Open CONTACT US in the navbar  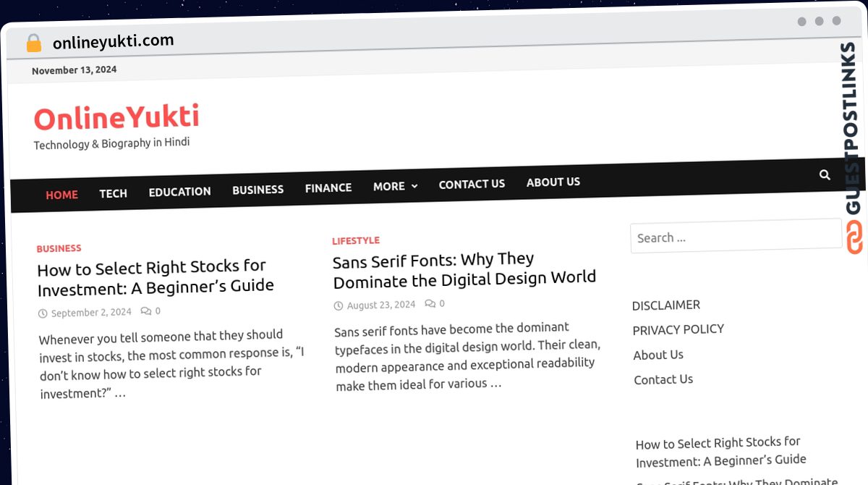472,184
